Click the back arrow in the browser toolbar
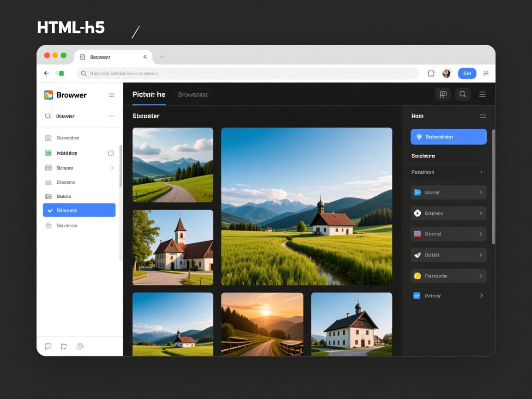The image size is (532, 399). coord(46,73)
